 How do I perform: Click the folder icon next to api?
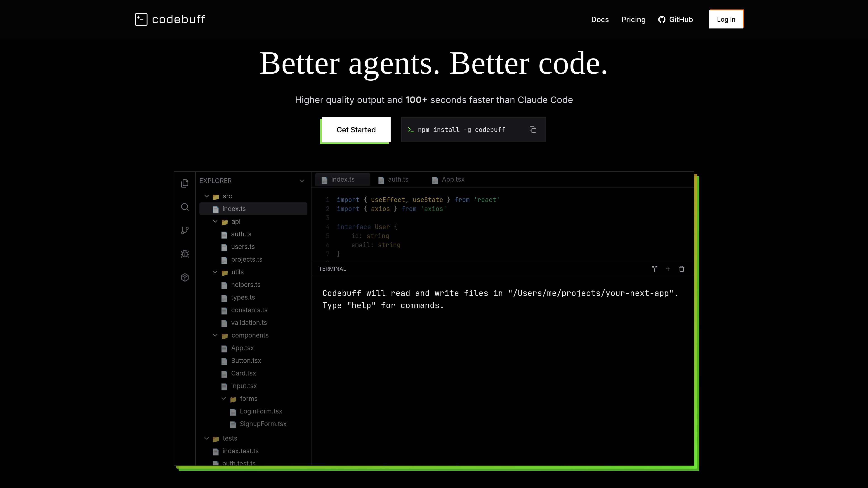pos(224,222)
